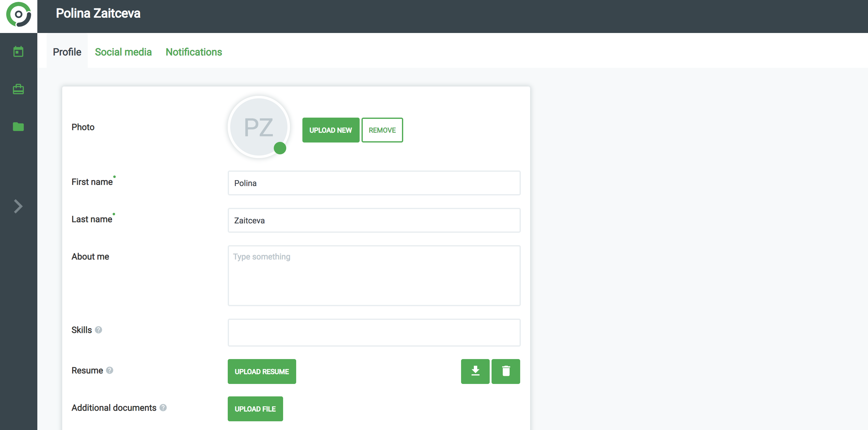Screen dimensions: 868x430
Task: Click the UPLOAD NEW photo button
Action: (330, 130)
